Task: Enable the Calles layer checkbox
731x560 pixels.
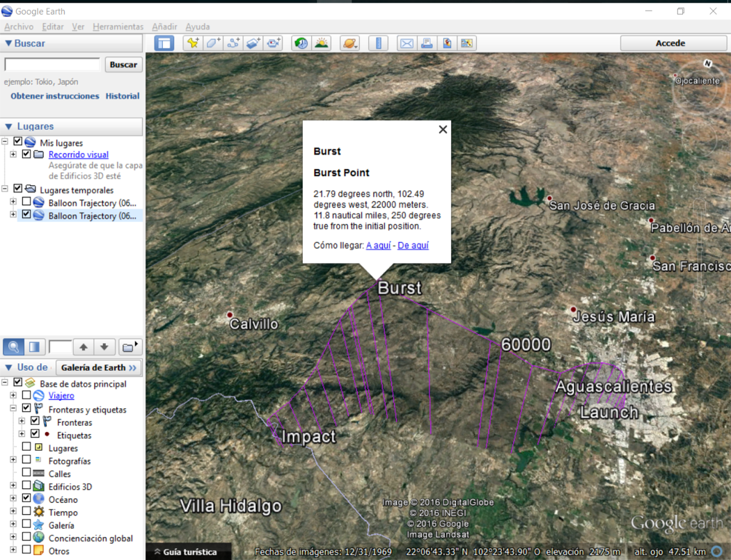Action: pos(26,472)
